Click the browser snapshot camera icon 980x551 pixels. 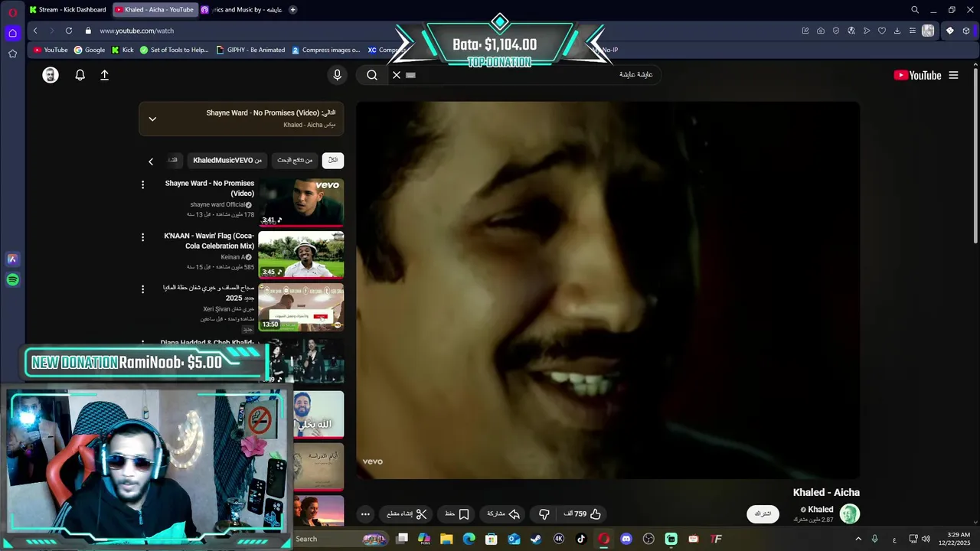(x=821, y=31)
